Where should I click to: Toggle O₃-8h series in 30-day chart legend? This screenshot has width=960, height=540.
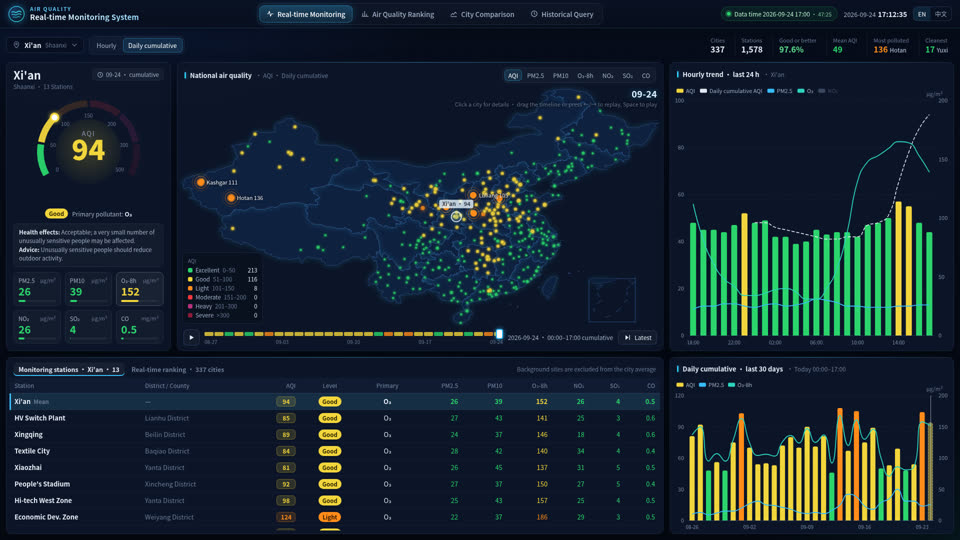click(x=740, y=385)
